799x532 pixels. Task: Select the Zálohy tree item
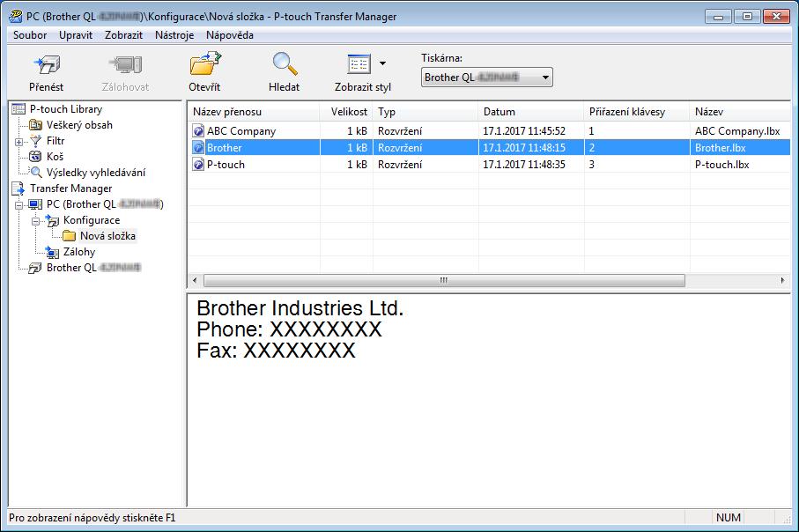(79, 252)
